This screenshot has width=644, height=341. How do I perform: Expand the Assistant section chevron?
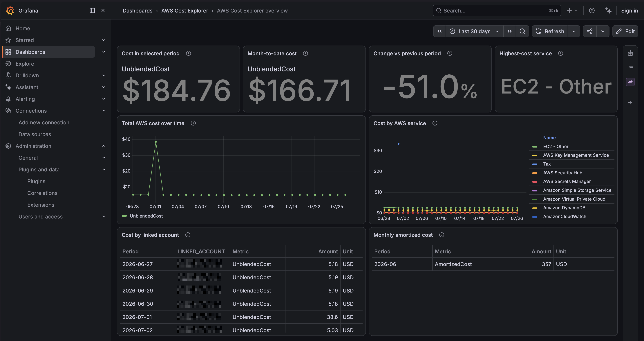click(x=104, y=87)
